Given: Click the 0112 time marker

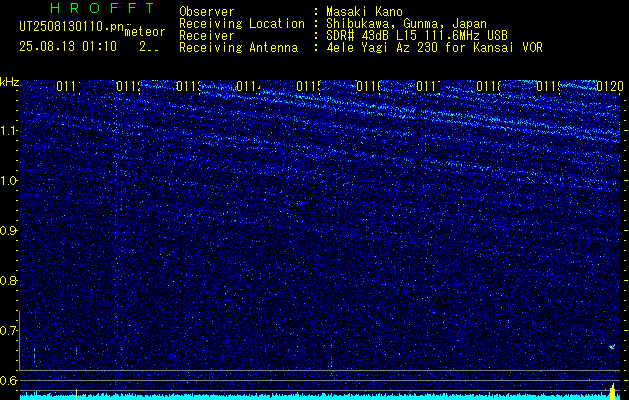Looking at the screenshot, I should point(128,86).
